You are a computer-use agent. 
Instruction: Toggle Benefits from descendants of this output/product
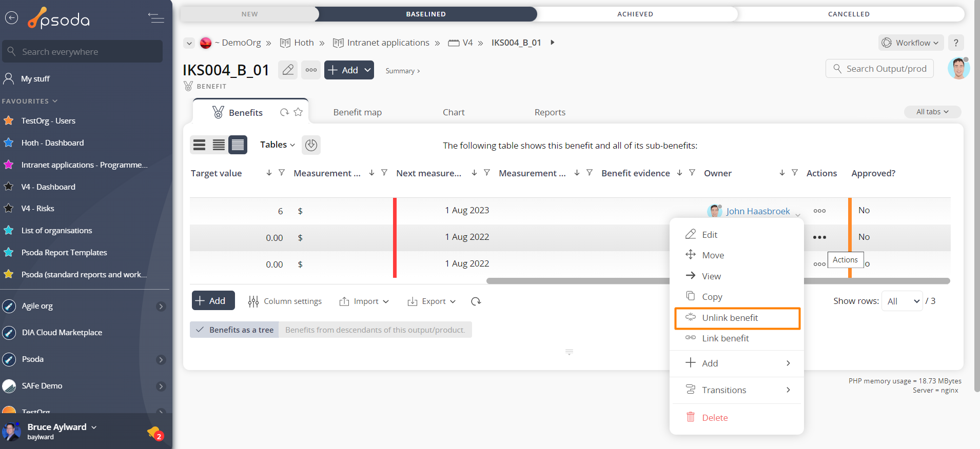pos(375,330)
